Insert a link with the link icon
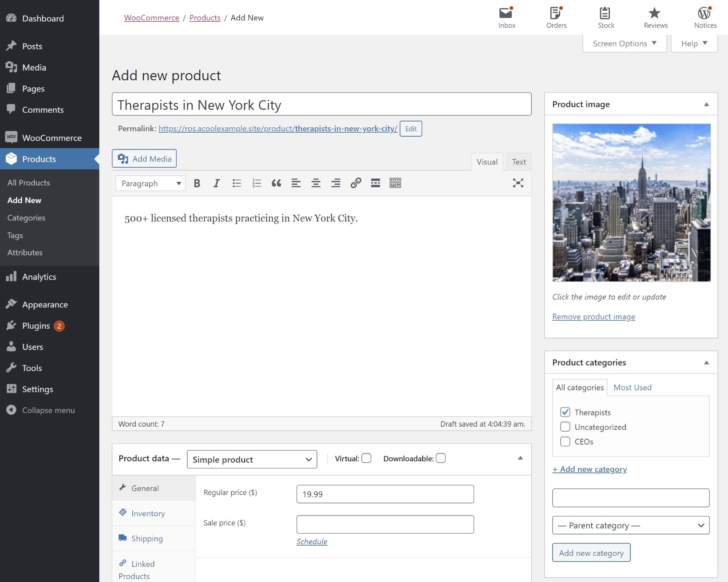 pyautogui.click(x=356, y=183)
